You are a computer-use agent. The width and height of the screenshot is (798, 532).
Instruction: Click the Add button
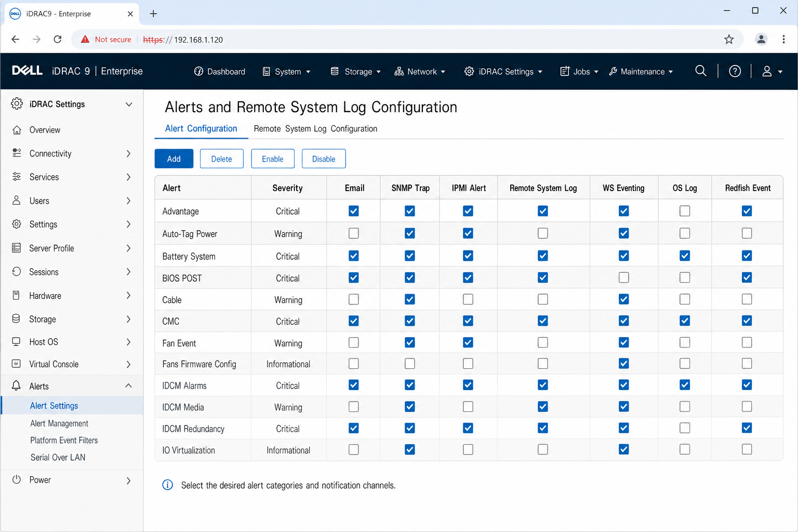174,158
